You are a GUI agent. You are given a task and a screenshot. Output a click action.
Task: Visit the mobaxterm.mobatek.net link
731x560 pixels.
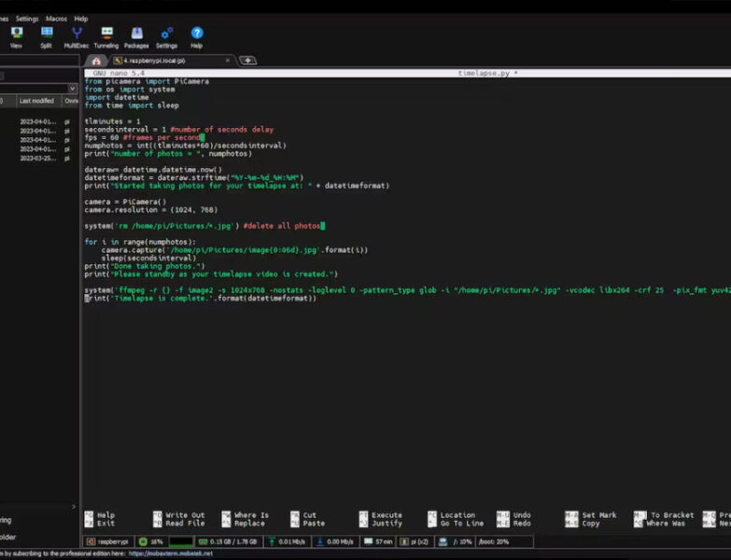(170, 553)
